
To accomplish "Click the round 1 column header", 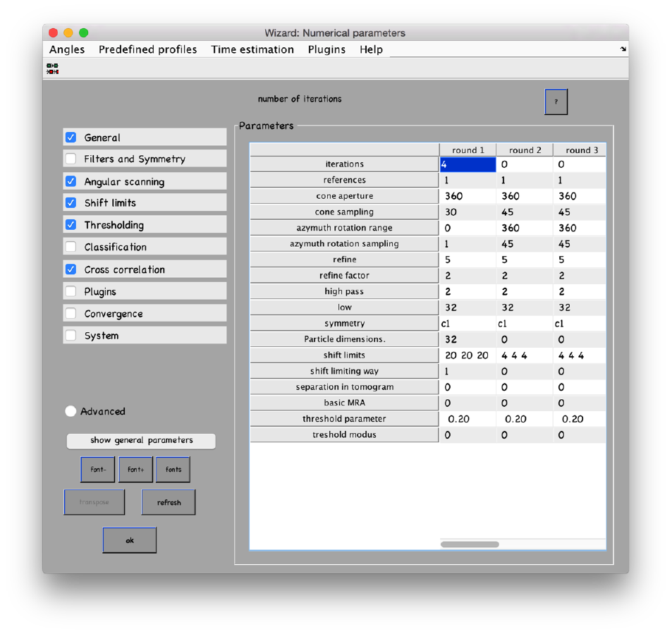I will (468, 150).
